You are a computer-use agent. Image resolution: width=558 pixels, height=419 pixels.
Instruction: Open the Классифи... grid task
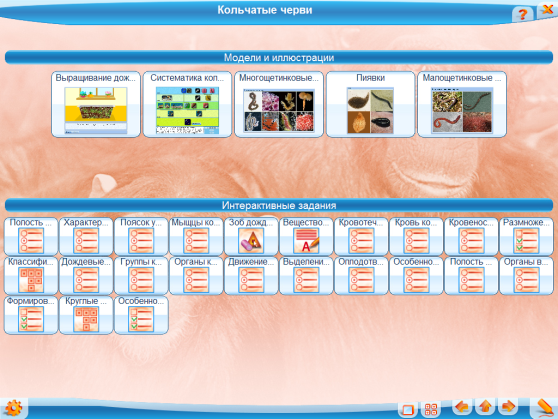tap(31, 276)
